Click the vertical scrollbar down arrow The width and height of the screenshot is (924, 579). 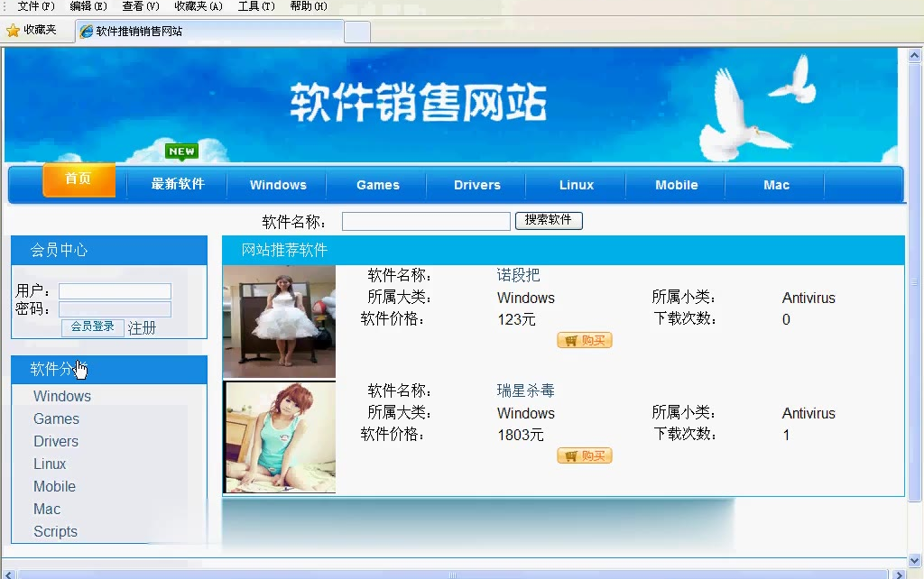pyautogui.click(x=915, y=561)
